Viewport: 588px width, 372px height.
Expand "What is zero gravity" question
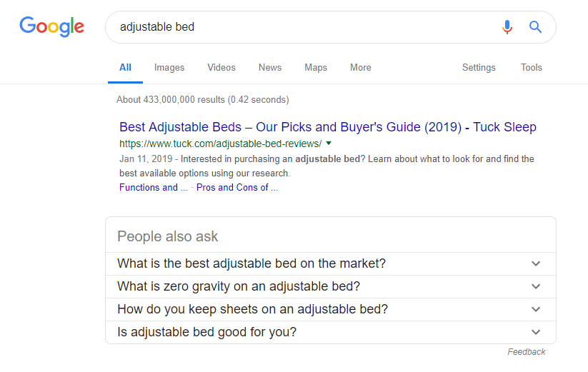(537, 286)
